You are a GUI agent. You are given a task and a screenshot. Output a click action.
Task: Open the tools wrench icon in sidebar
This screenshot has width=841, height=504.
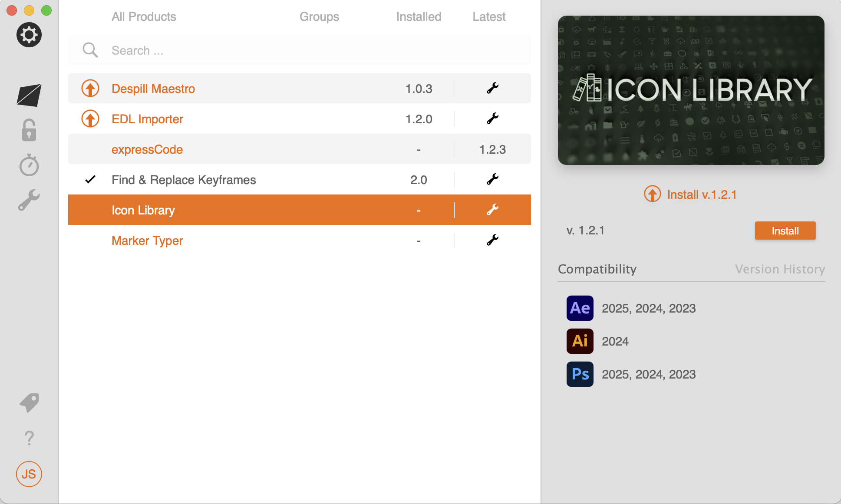pyautogui.click(x=29, y=200)
